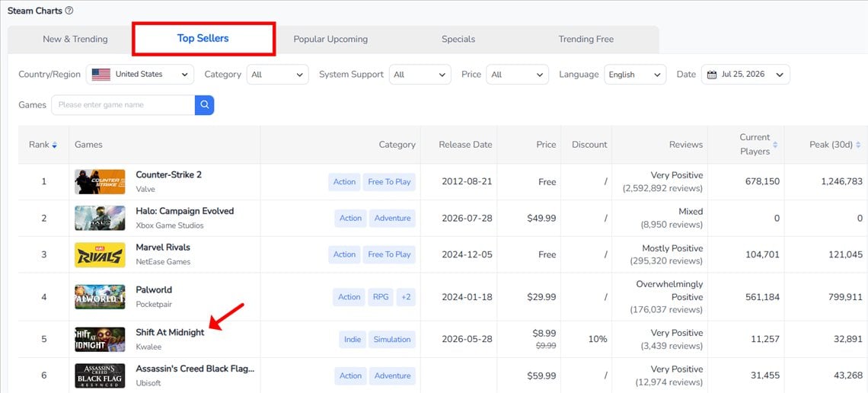Open the Price filter dropdown
This screenshot has height=393, width=868.
(x=517, y=74)
